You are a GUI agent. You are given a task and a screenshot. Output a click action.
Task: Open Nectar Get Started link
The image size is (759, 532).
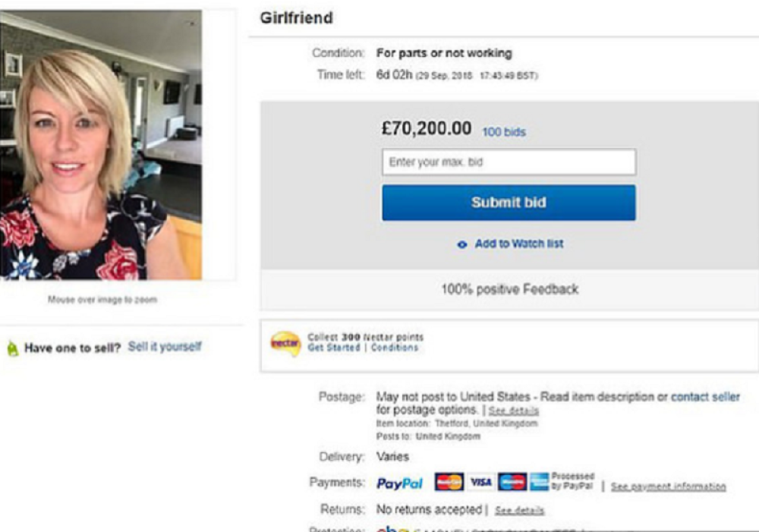click(334, 348)
